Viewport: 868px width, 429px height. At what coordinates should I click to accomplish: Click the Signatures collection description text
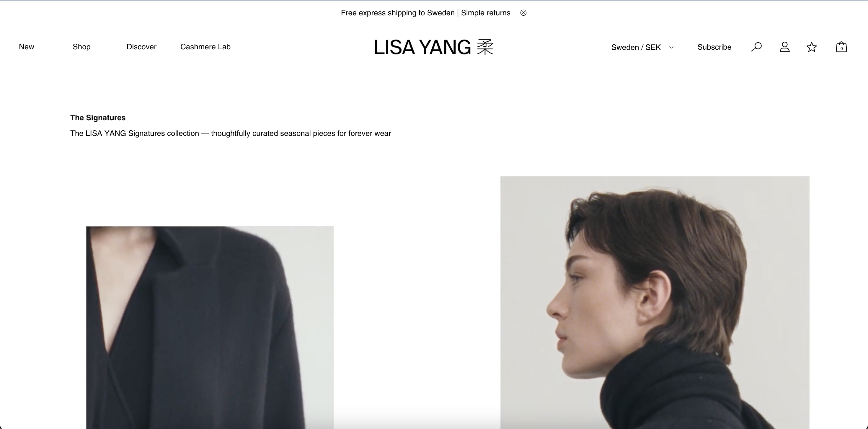[231, 134]
